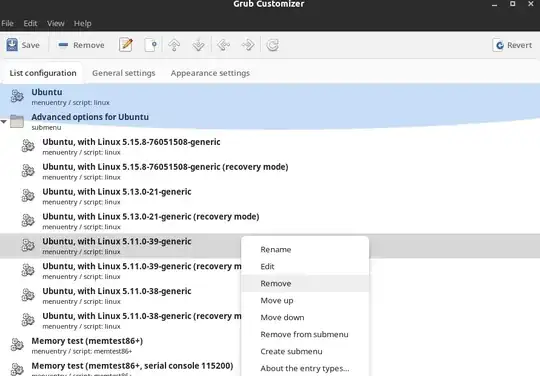Collapse Advanced options for Ubuntu submenu
The height and width of the screenshot is (376, 540).
pyautogui.click(x=4, y=122)
